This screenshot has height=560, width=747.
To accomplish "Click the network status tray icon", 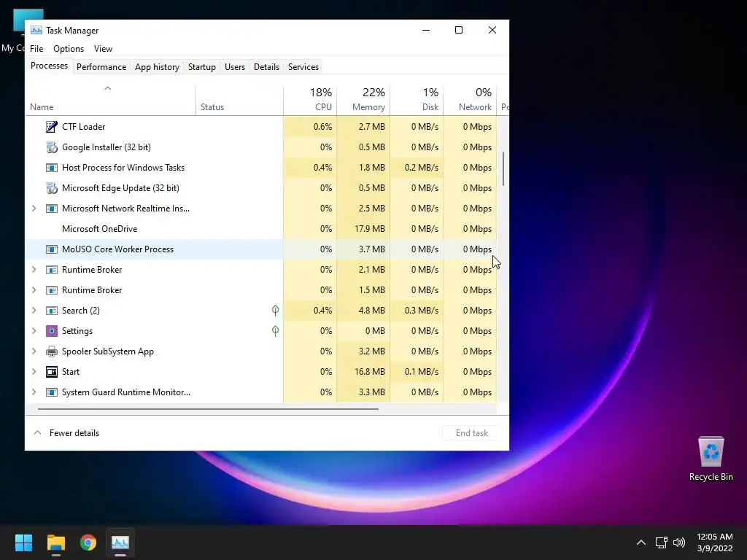I will [x=661, y=542].
